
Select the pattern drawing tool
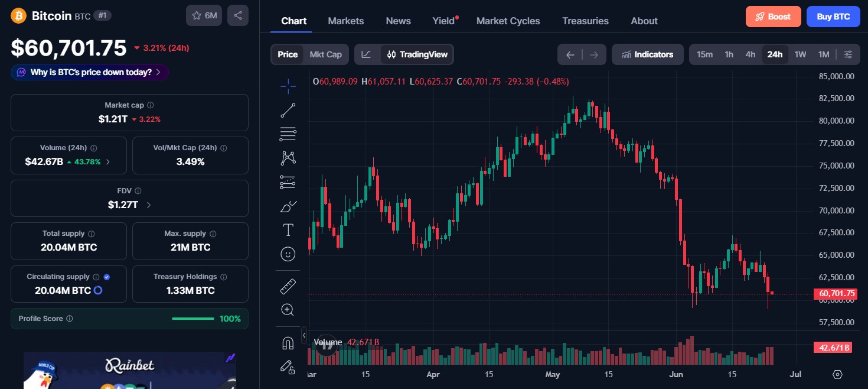click(x=288, y=158)
